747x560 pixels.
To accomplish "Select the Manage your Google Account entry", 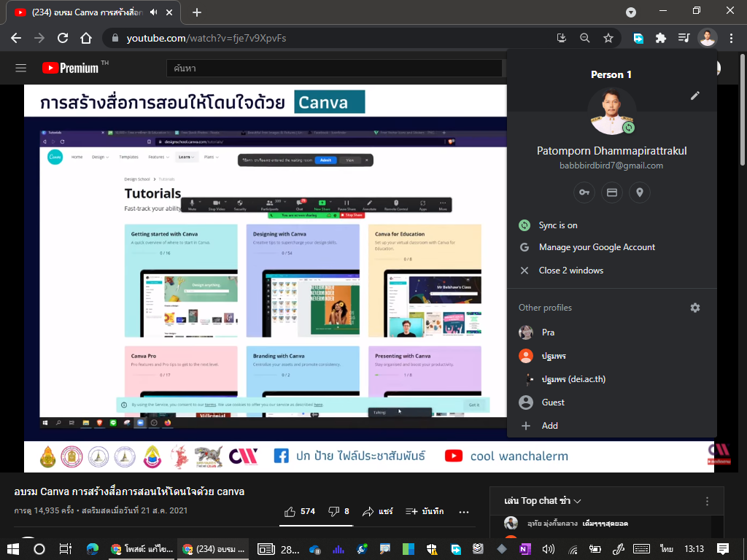I will (x=612, y=247).
